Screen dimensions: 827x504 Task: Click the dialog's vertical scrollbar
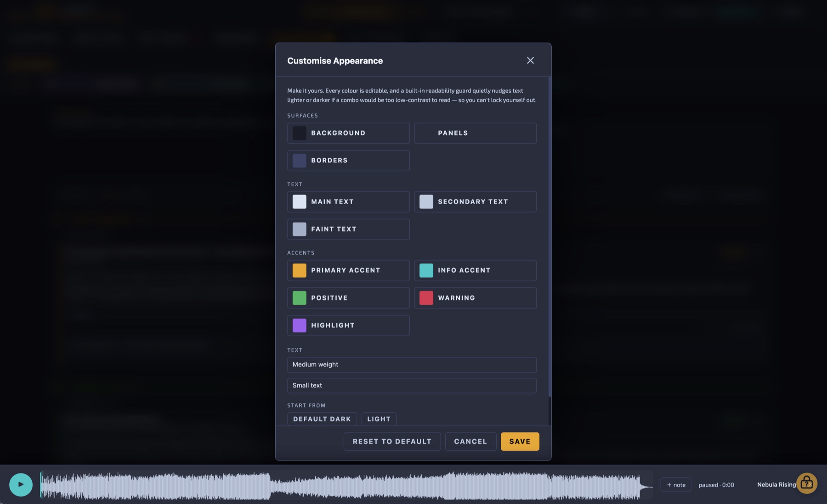(x=549, y=237)
